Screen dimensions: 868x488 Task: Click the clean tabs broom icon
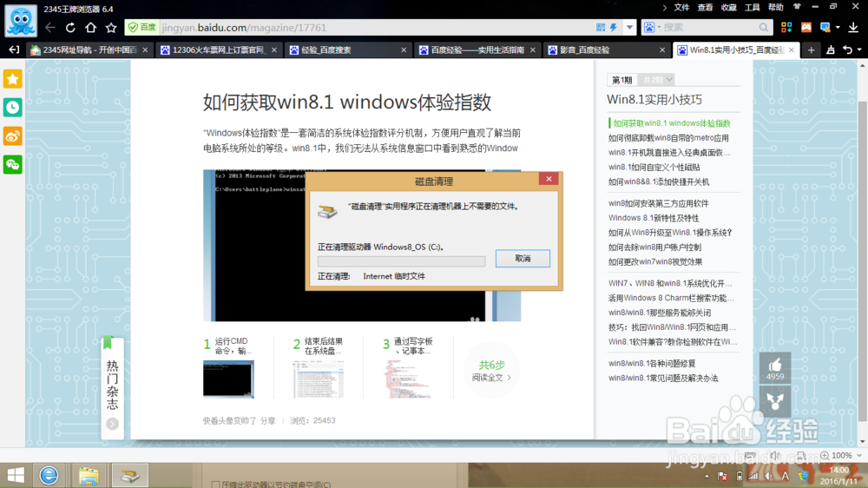point(831,49)
